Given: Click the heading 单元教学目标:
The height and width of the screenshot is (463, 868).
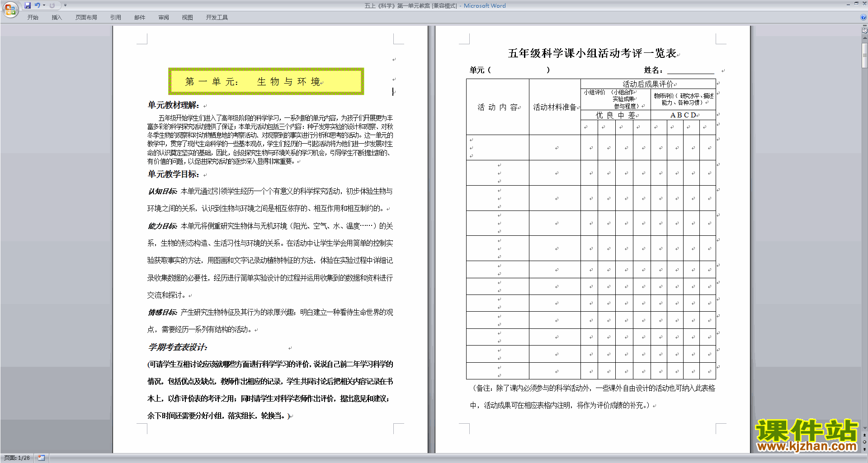Looking at the screenshot, I should coord(174,174).
